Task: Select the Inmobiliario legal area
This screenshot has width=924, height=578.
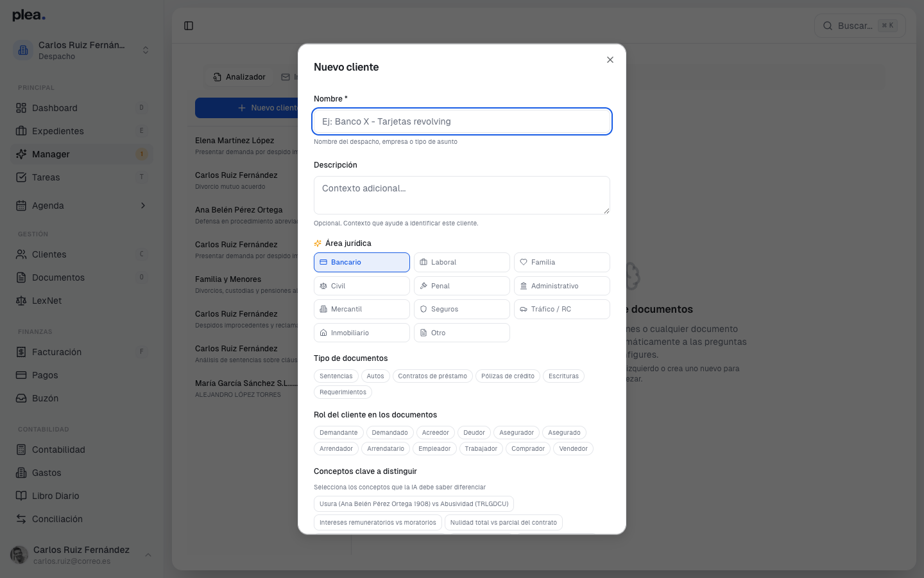Action: click(x=362, y=333)
